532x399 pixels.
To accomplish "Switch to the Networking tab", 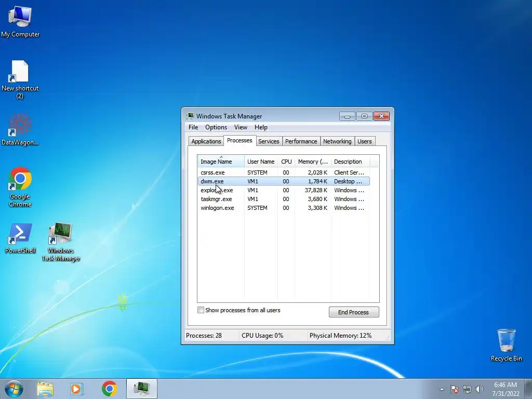I will (x=337, y=141).
